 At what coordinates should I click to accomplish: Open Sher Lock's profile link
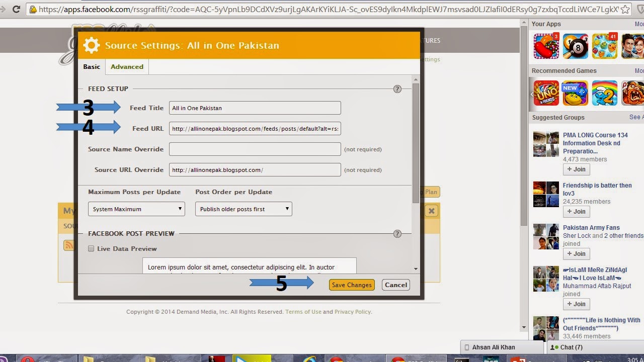577,236
